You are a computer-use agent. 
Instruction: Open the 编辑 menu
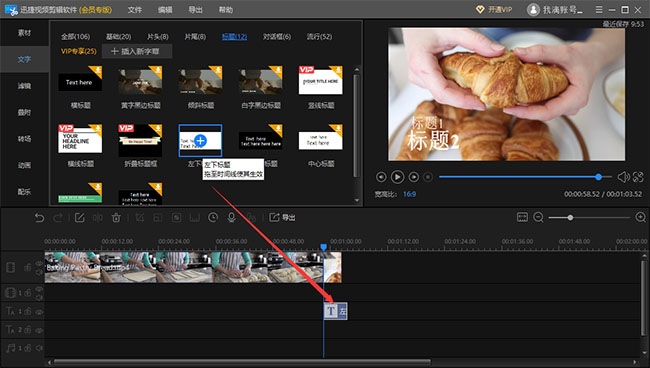pos(165,10)
